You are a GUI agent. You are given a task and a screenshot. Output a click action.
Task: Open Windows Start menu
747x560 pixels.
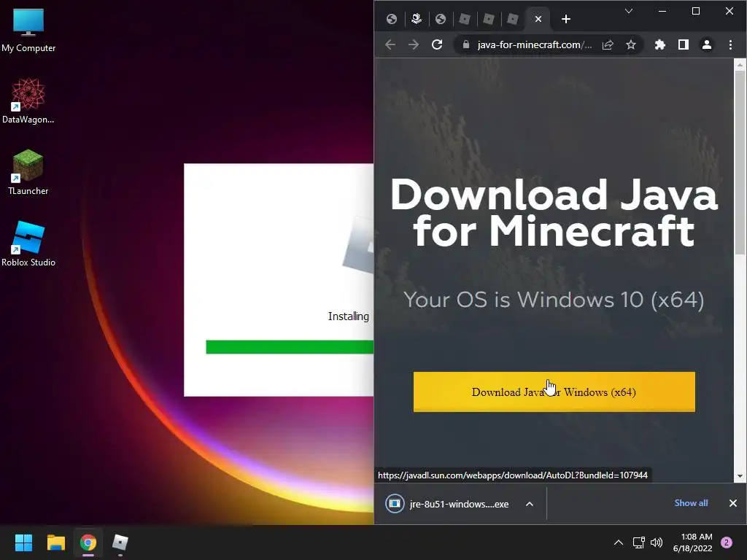[x=23, y=542]
